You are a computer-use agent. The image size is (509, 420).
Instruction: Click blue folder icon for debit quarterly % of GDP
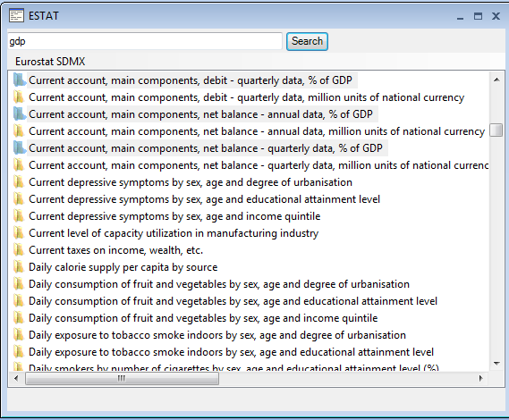click(x=20, y=80)
